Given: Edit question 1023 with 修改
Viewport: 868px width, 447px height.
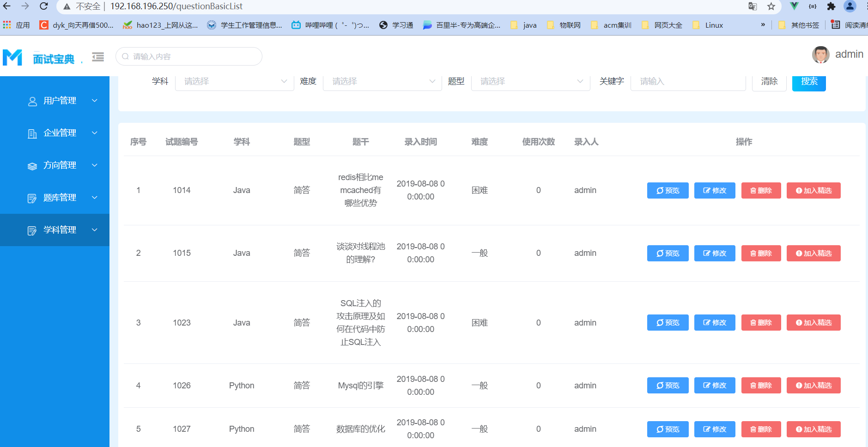Looking at the screenshot, I should (715, 322).
